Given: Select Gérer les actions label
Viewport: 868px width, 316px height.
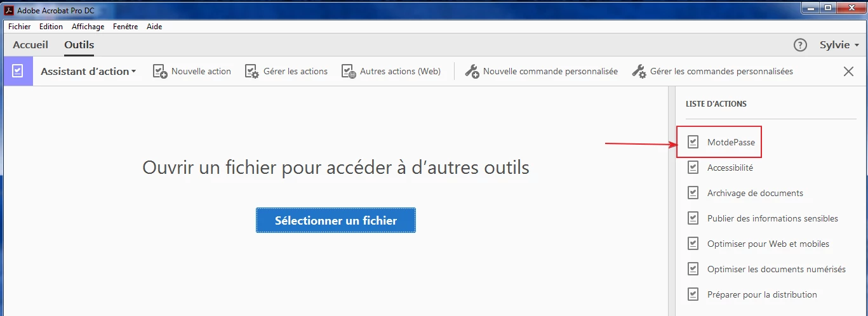Looking at the screenshot, I should pos(295,71).
